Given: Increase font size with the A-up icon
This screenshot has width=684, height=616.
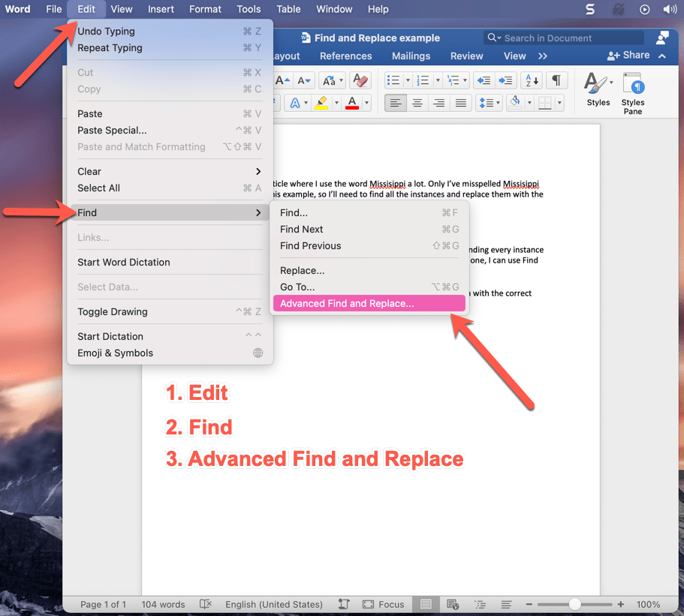Looking at the screenshot, I should pos(282,80).
